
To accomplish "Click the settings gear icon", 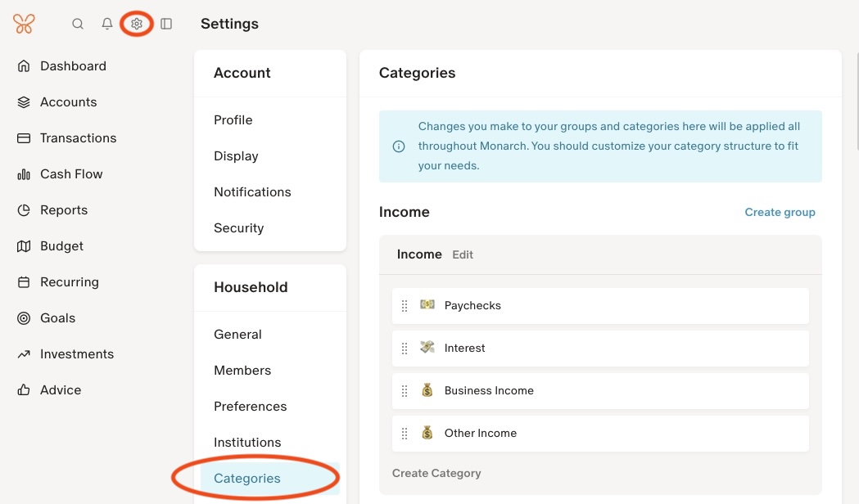I will pyautogui.click(x=137, y=24).
